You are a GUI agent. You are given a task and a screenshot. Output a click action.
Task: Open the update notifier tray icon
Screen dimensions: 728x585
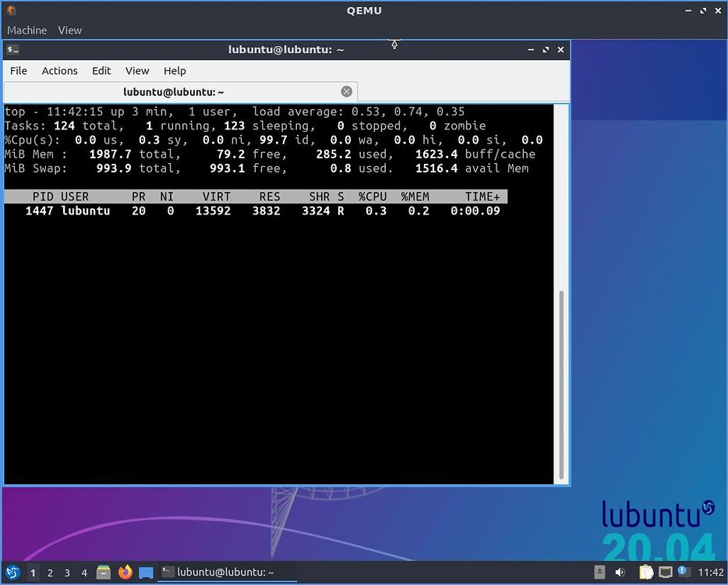click(x=684, y=572)
